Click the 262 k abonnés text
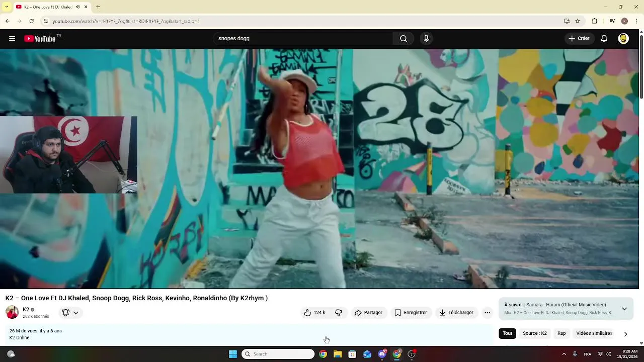The height and width of the screenshot is (362, 644). click(36, 317)
